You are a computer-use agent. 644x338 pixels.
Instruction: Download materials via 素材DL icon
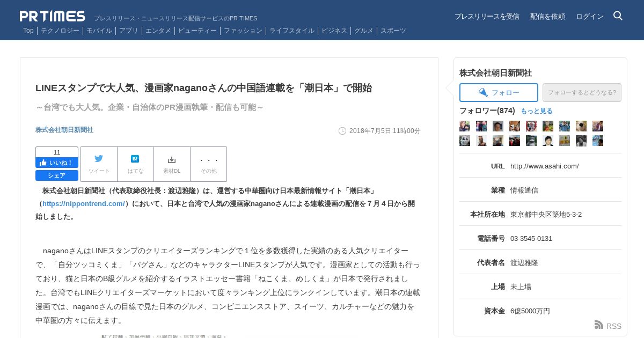tap(172, 164)
